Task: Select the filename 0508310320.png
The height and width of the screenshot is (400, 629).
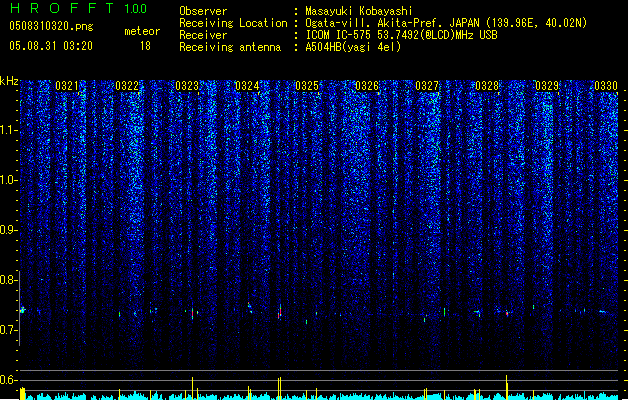Action: pos(51,26)
